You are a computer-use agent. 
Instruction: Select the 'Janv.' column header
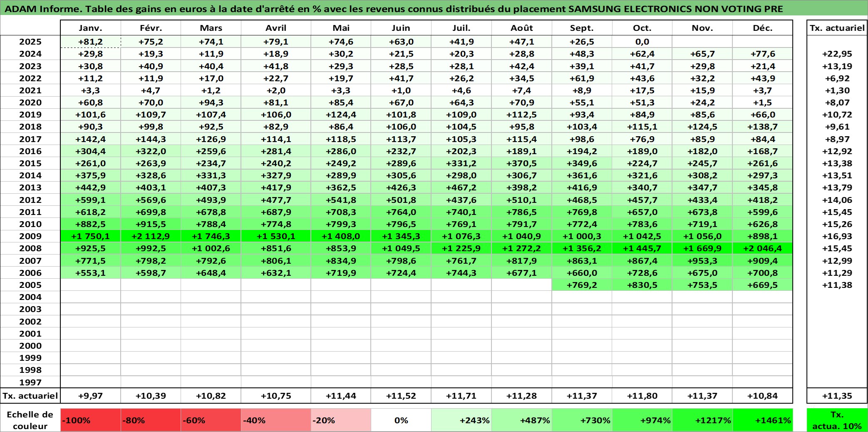[91, 28]
